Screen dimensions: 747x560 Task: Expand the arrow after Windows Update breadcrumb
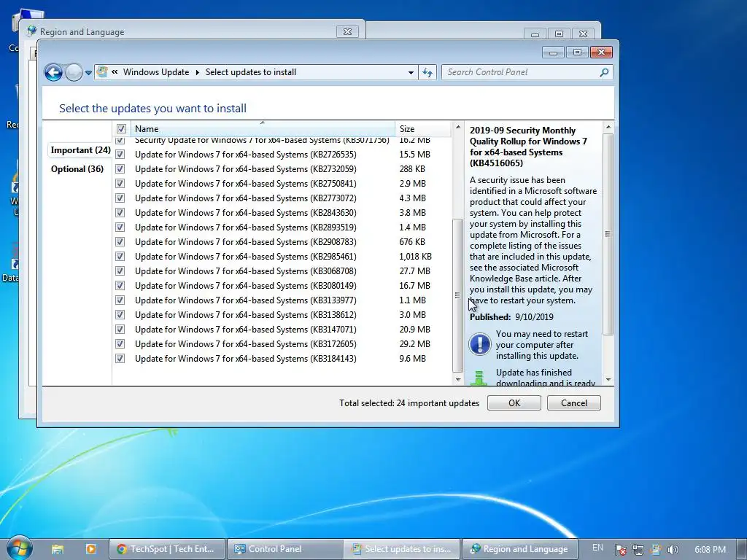click(x=197, y=72)
